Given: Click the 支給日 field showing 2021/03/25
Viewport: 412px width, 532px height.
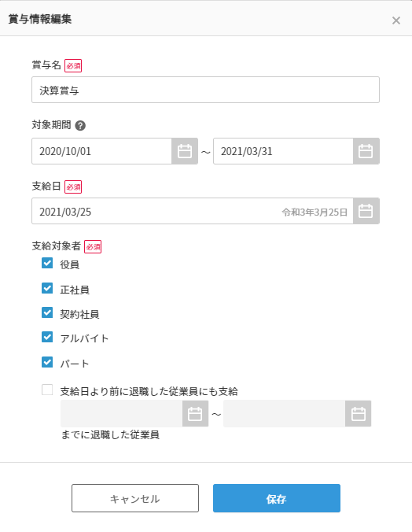Looking at the screenshot, I should point(193,211).
